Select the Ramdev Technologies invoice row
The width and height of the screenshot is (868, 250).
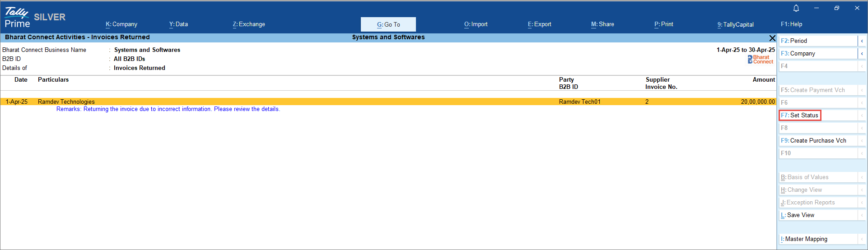click(271, 102)
